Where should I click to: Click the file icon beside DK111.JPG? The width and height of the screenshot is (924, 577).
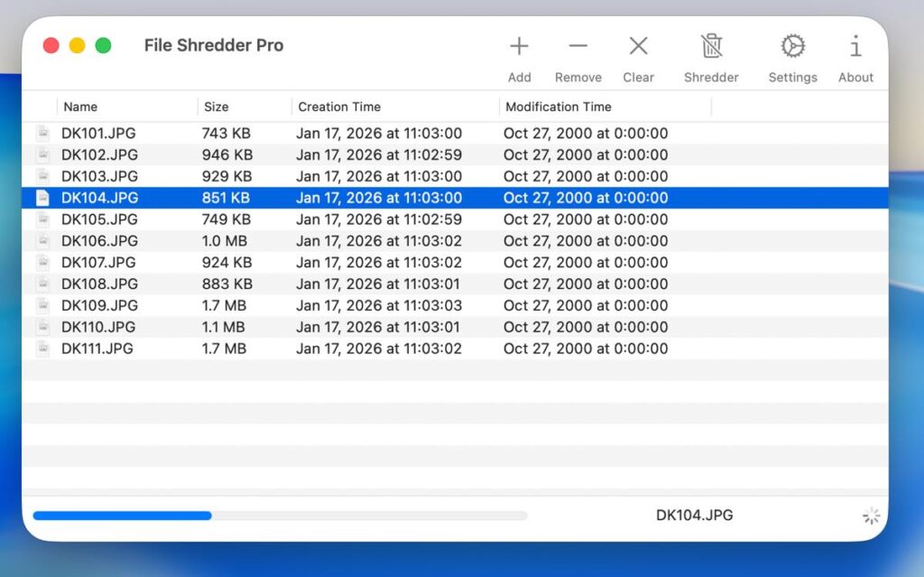(42, 349)
